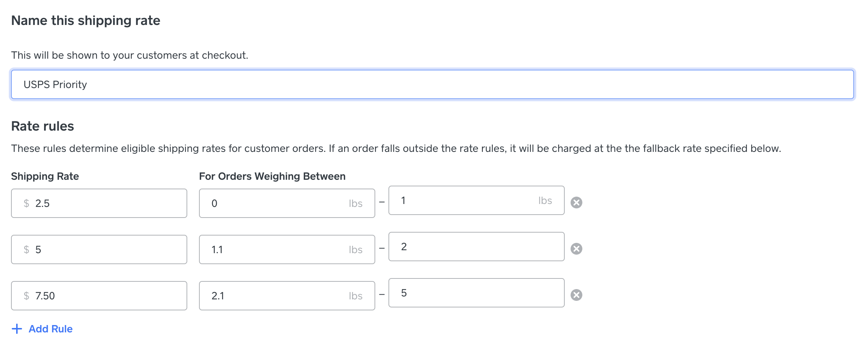Click the "Name this shipping rate" heading

[x=86, y=21]
